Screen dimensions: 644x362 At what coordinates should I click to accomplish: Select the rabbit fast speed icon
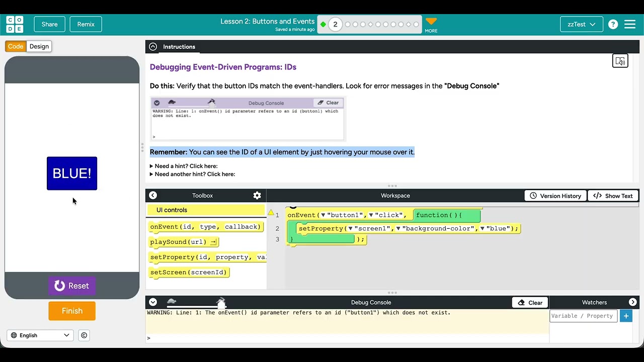(221, 301)
